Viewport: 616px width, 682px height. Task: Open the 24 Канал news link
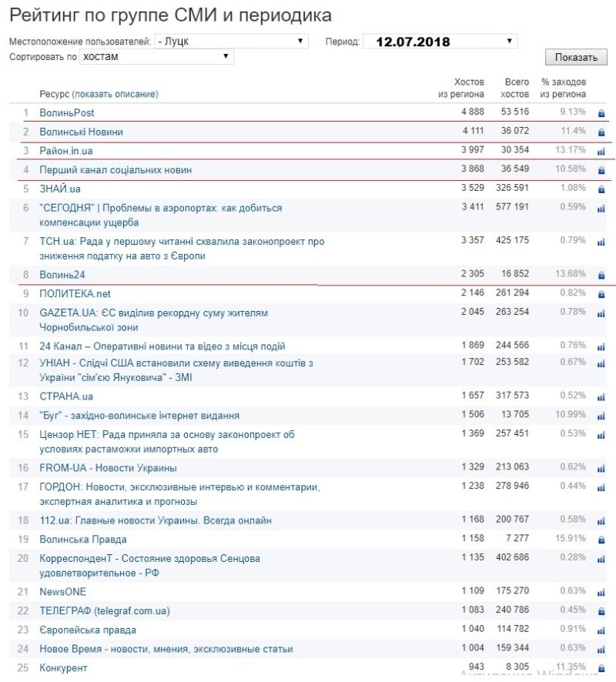click(162, 346)
